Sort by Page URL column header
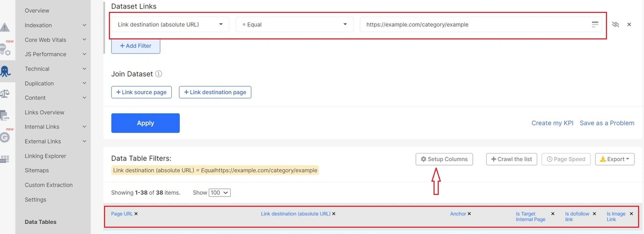Viewport: 644px width, 234px height. (122, 214)
